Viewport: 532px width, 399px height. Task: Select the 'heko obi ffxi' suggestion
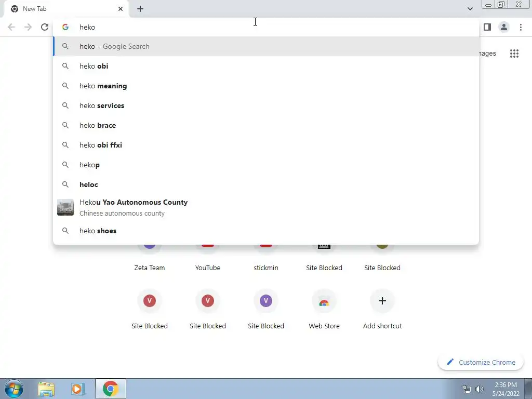[x=267, y=145]
